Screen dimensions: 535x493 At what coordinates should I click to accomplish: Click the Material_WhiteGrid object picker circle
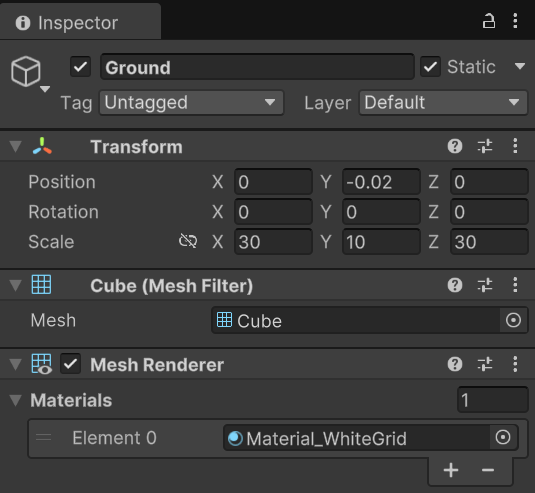(503, 437)
